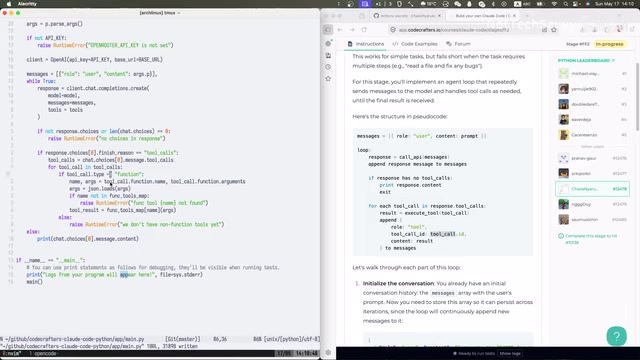Select pranav-gaur leaderboard entry
Image resolution: width=640 pixels, height=360 pixels.
coord(592,158)
